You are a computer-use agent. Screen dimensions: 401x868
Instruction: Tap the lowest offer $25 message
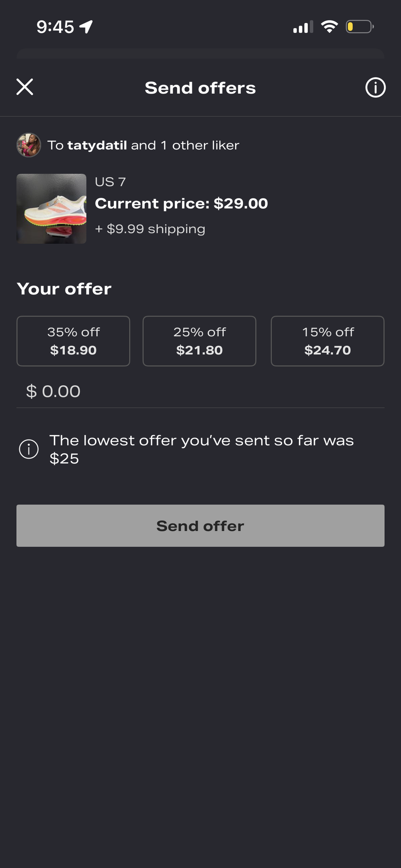(x=201, y=449)
